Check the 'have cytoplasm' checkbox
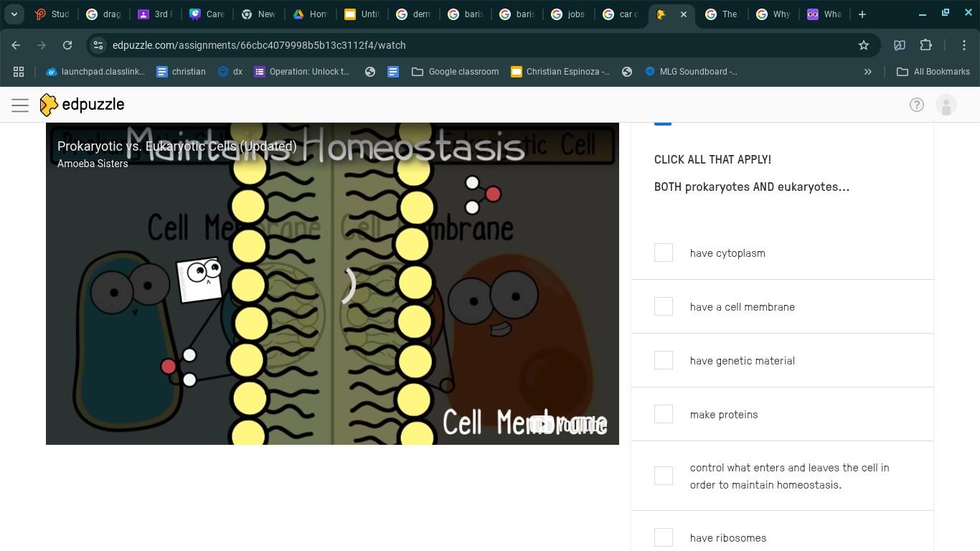Screen dimensions: 980x551 (664, 253)
